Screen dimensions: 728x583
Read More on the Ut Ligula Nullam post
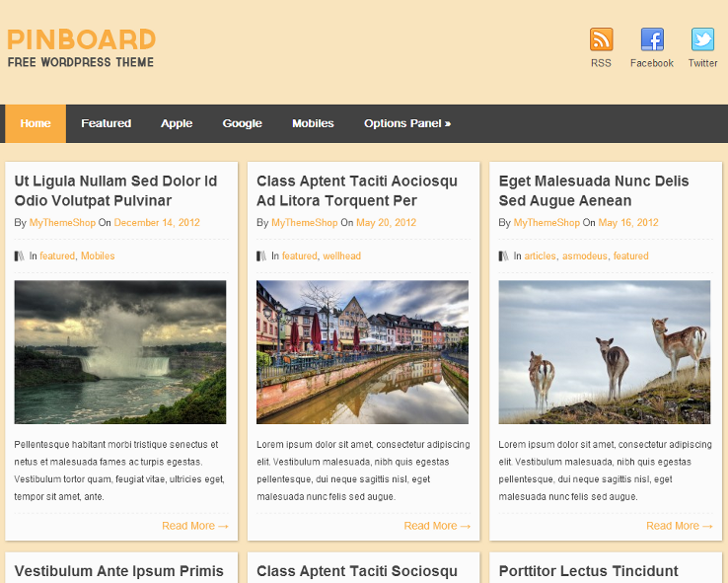pyautogui.click(x=194, y=526)
